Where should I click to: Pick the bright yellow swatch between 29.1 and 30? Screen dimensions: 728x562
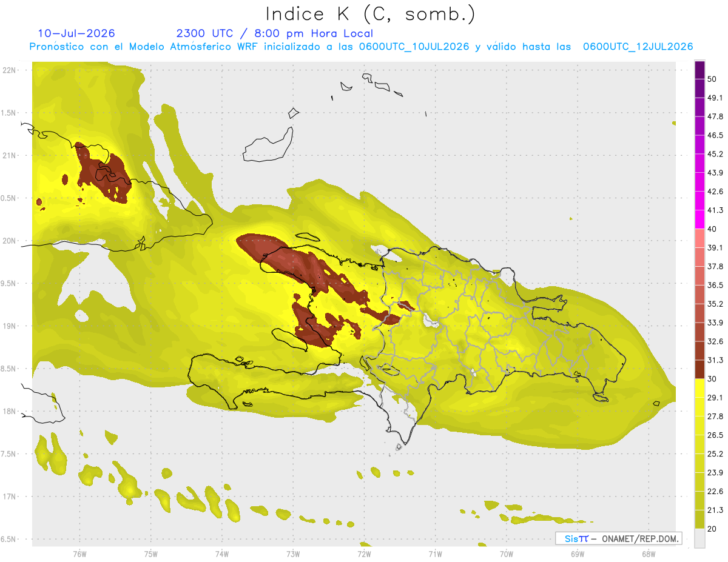tap(700, 388)
